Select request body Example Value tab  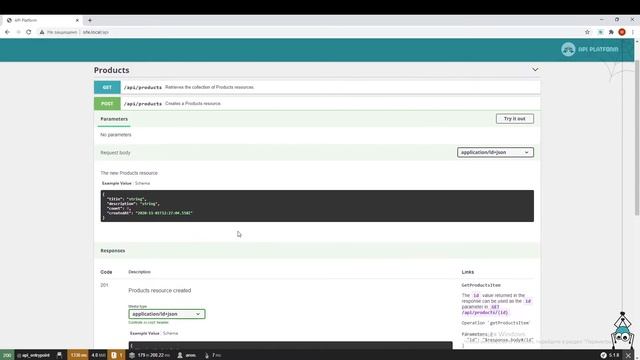click(x=117, y=183)
